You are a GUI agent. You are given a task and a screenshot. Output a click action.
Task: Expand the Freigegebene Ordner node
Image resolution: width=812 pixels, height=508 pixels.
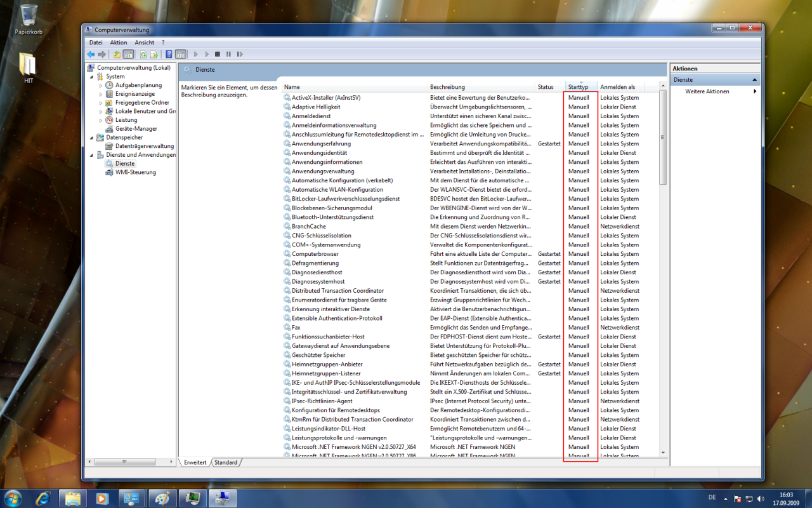click(x=100, y=102)
